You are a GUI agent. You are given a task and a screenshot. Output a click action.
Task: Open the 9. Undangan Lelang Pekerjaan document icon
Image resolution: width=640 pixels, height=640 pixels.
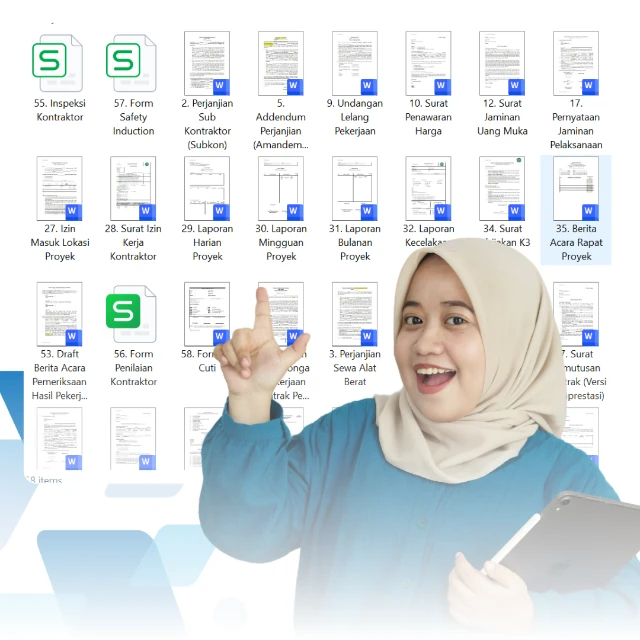click(355, 63)
